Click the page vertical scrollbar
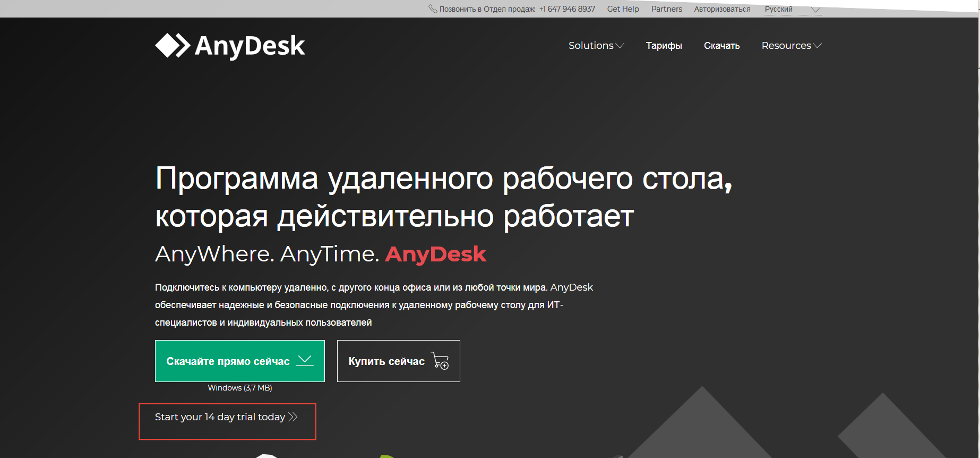980x458 pixels. click(979, 229)
